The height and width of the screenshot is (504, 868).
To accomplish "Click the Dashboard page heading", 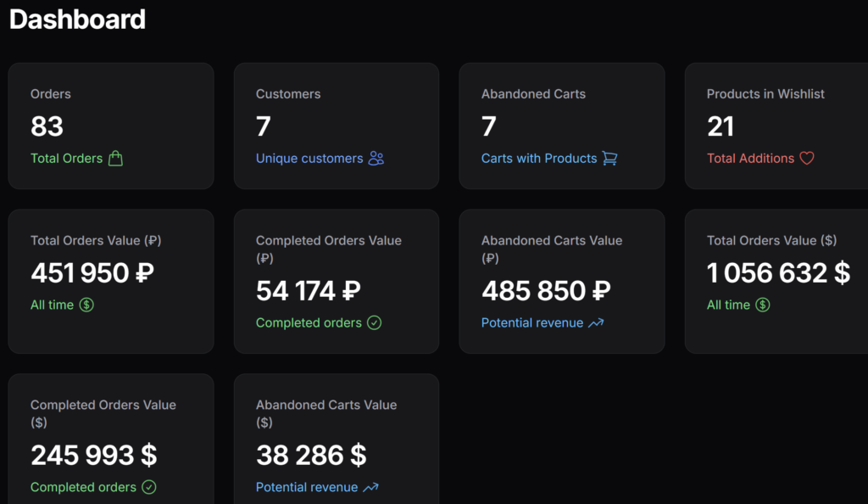I will [x=78, y=20].
